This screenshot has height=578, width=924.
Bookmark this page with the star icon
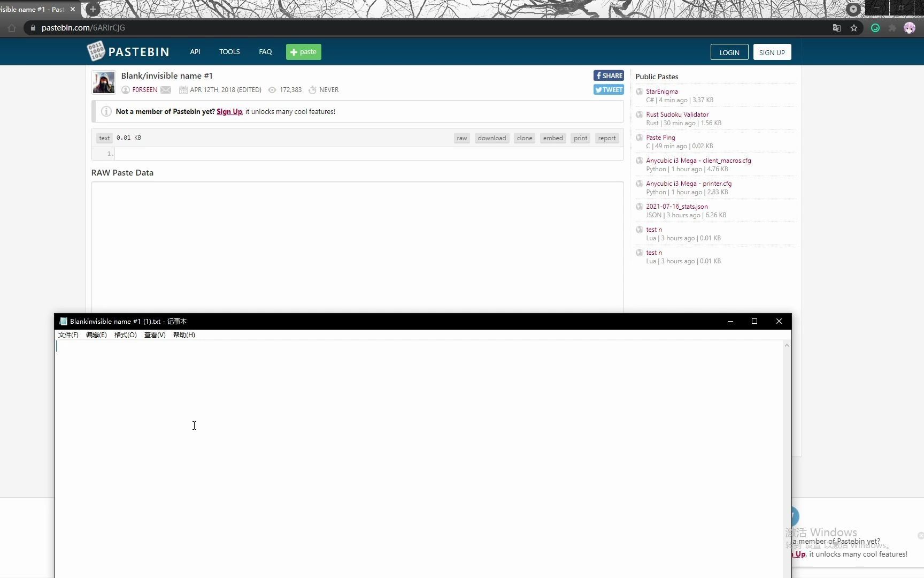(x=854, y=28)
